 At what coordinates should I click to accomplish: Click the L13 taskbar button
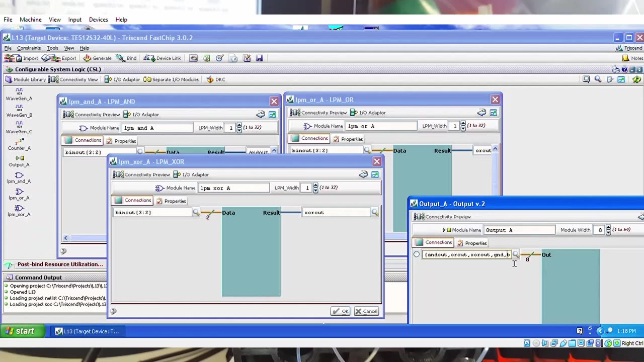point(87,331)
